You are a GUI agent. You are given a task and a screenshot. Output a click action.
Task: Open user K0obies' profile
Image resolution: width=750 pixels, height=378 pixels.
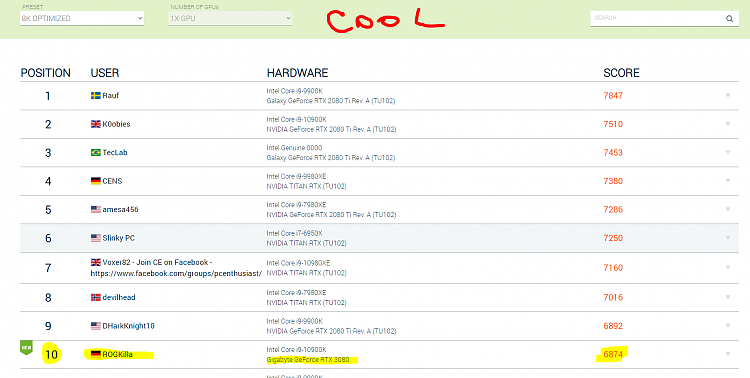pyautogui.click(x=116, y=124)
